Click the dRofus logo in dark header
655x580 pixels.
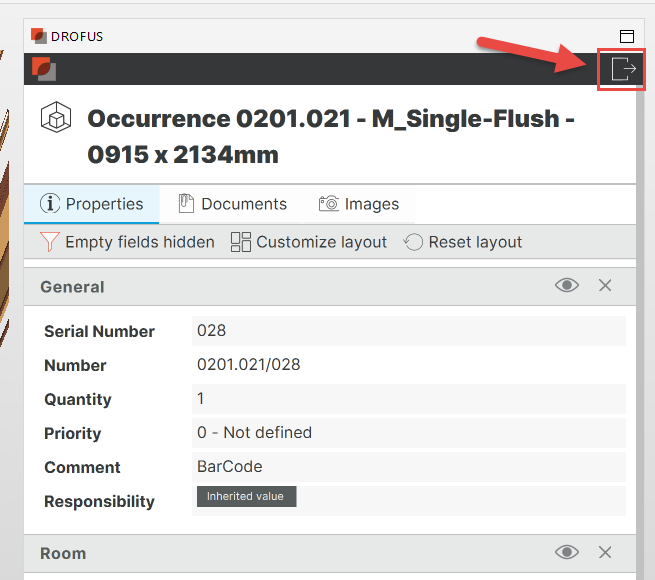43,69
